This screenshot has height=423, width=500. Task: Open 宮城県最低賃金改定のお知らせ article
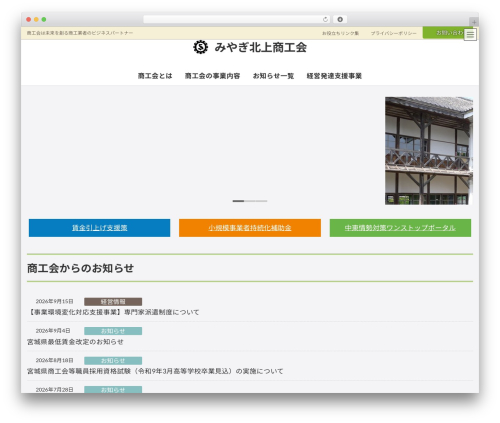tap(75, 342)
